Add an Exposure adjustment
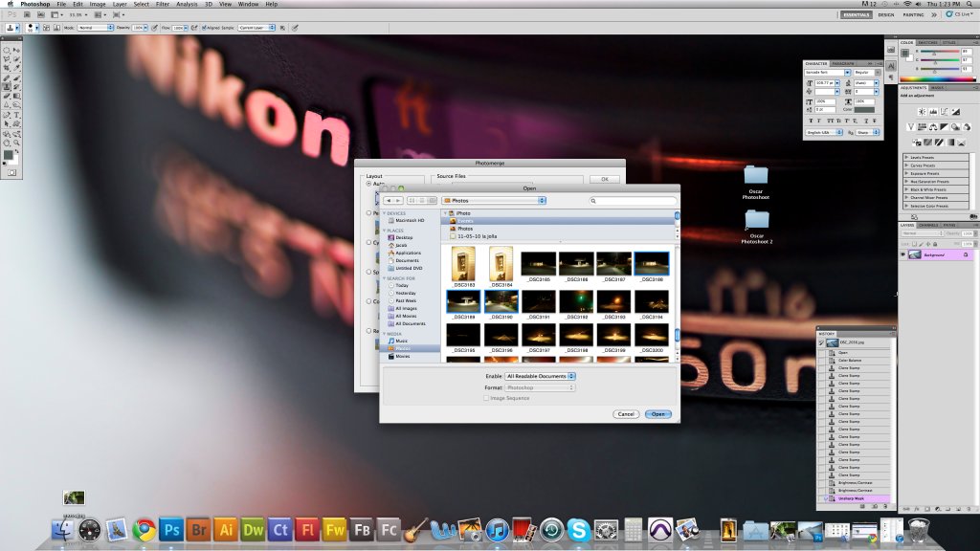 [956, 112]
